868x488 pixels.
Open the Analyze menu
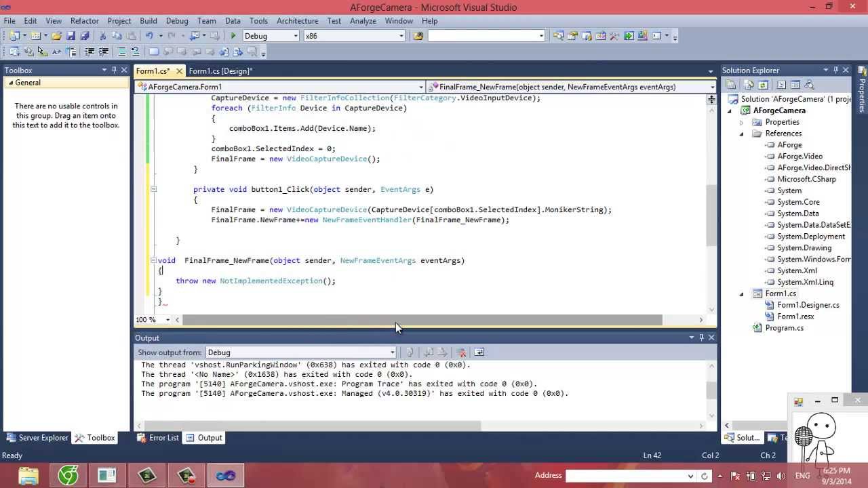(363, 21)
